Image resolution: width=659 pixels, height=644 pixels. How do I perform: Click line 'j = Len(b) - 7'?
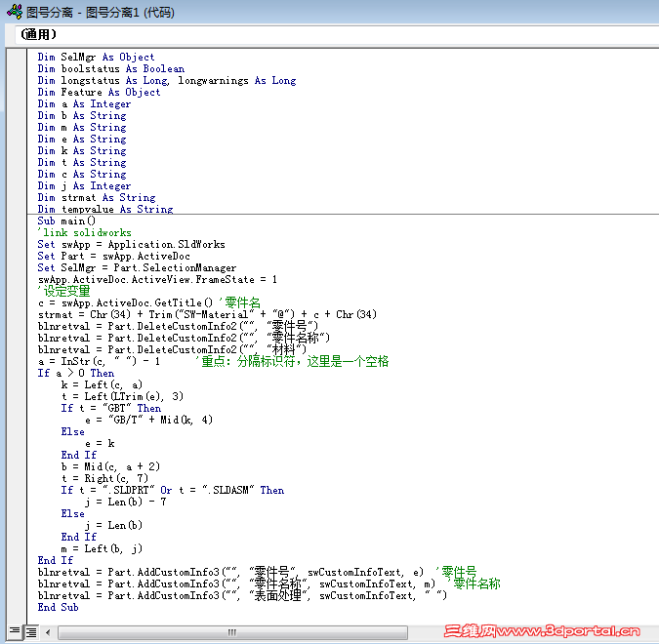point(125,502)
